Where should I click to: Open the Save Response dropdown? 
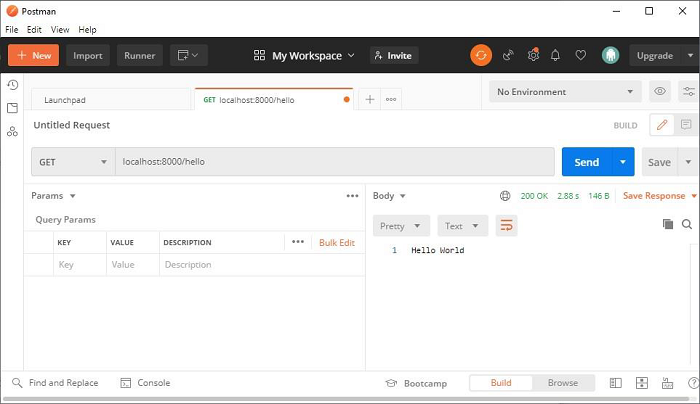(x=660, y=196)
